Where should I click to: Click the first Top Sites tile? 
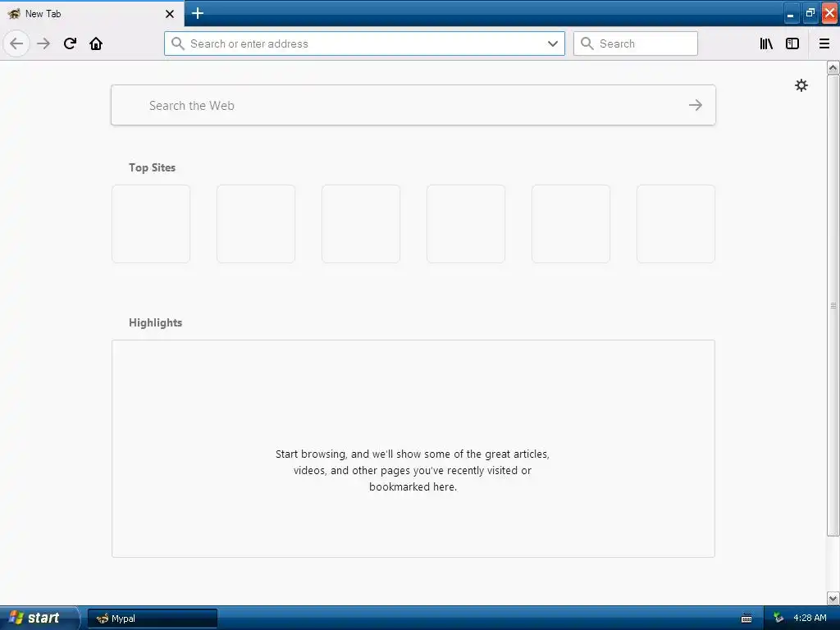(x=151, y=224)
